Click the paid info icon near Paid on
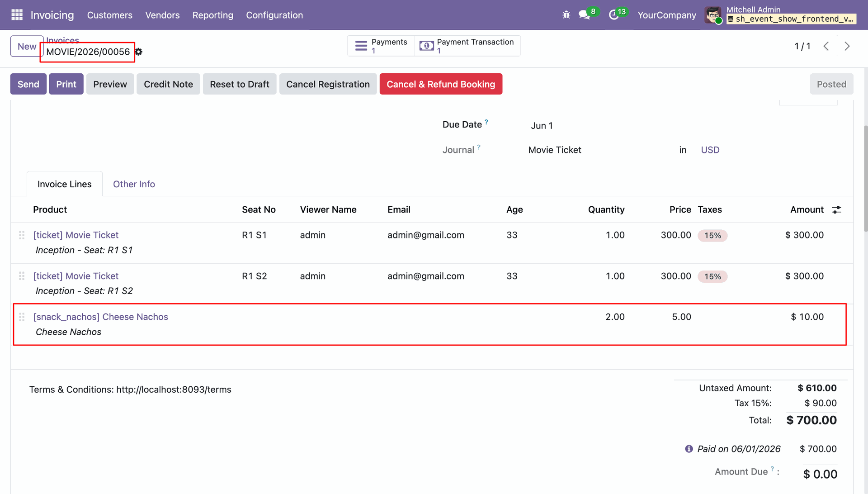Screen dimensions: 868x494 [x=689, y=449]
